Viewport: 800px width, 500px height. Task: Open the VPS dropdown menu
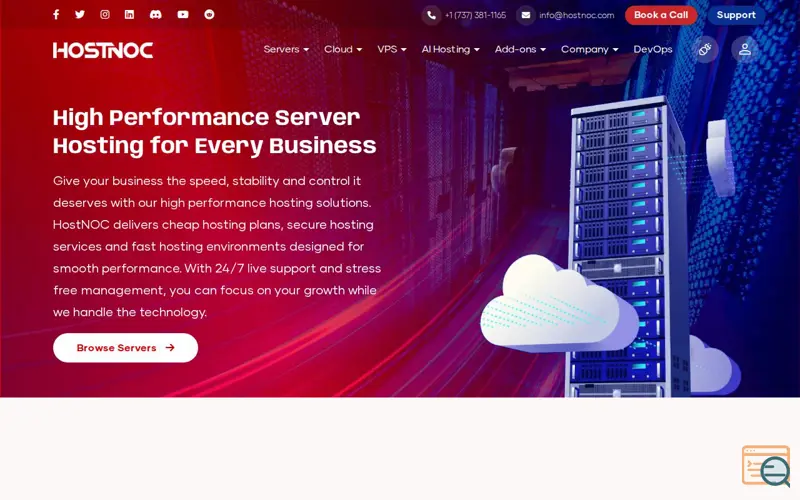point(392,49)
